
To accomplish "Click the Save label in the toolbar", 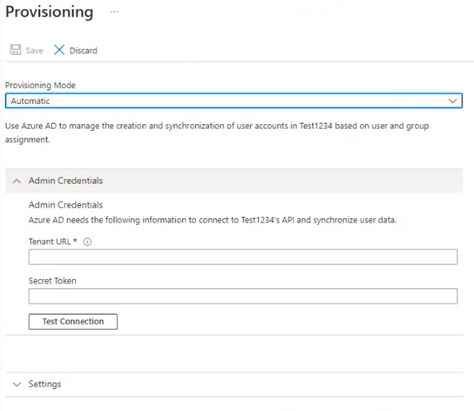I will [35, 50].
